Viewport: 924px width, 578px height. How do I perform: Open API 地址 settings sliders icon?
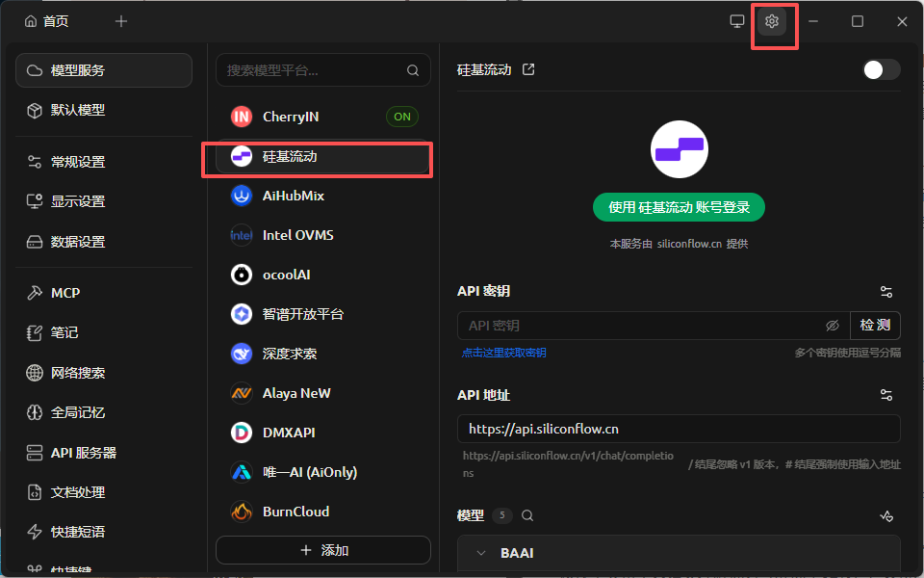point(885,395)
